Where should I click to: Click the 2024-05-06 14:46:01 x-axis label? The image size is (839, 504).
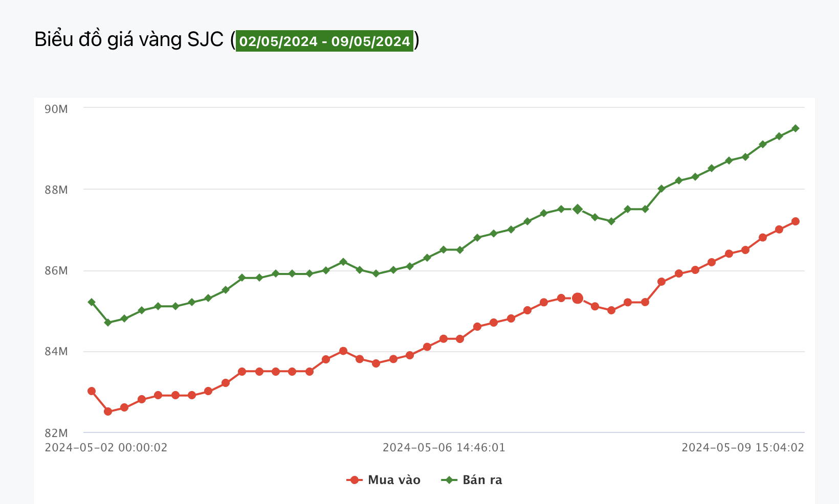(x=444, y=448)
